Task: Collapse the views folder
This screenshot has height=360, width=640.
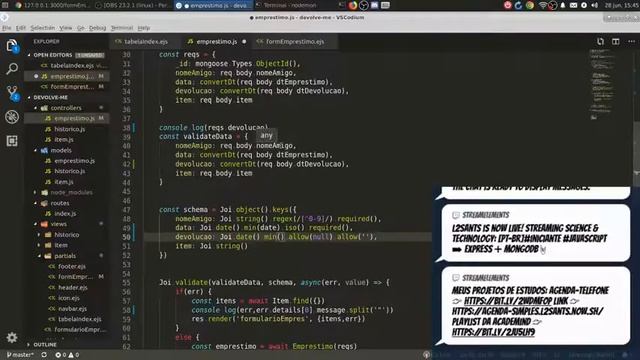Action: (36, 224)
